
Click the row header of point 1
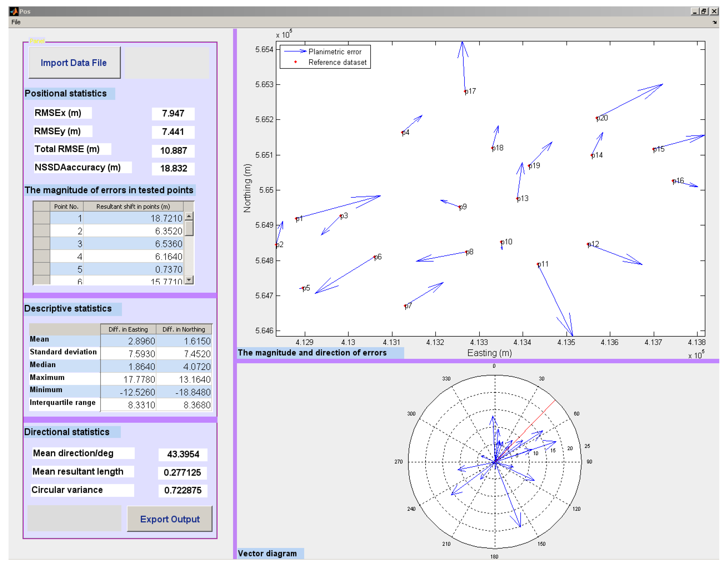tap(42, 218)
